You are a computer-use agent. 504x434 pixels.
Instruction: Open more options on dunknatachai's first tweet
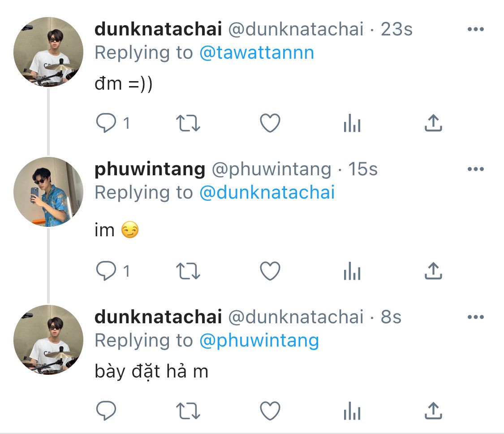(x=475, y=30)
